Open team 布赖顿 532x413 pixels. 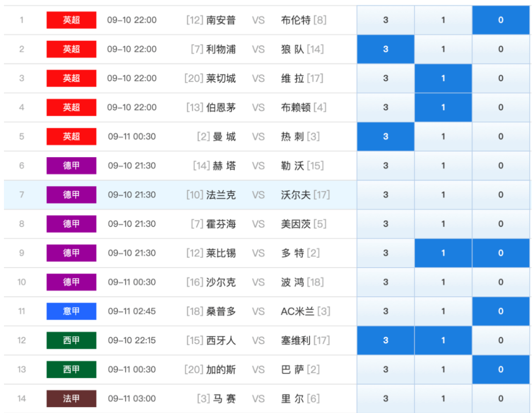point(295,108)
